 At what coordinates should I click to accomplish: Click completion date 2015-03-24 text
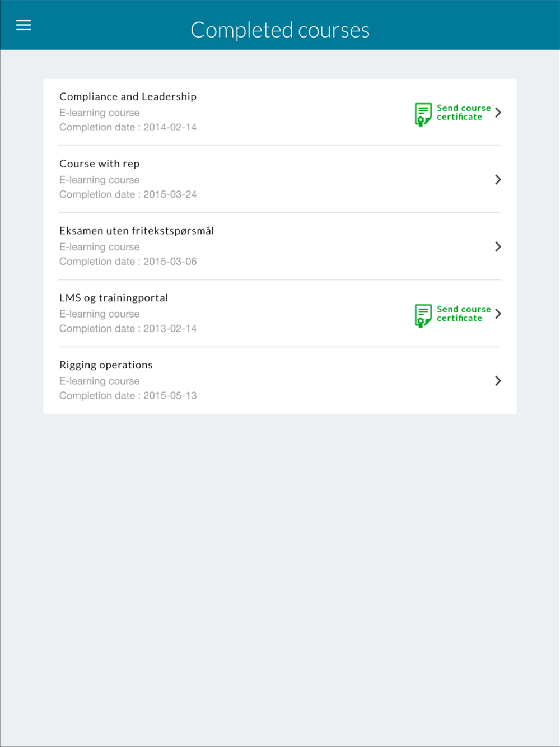click(128, 194)
